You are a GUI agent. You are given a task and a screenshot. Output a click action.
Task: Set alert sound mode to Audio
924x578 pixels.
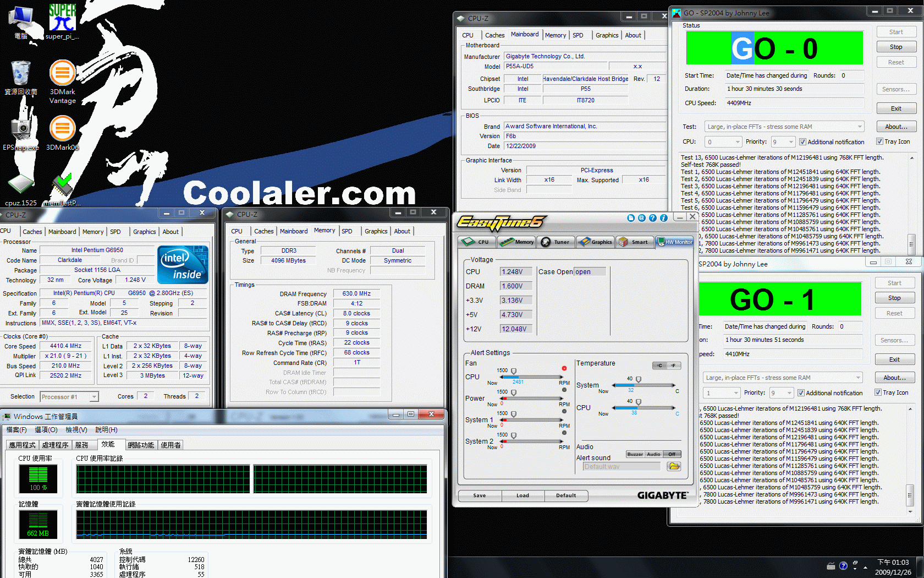click(653, 454)
